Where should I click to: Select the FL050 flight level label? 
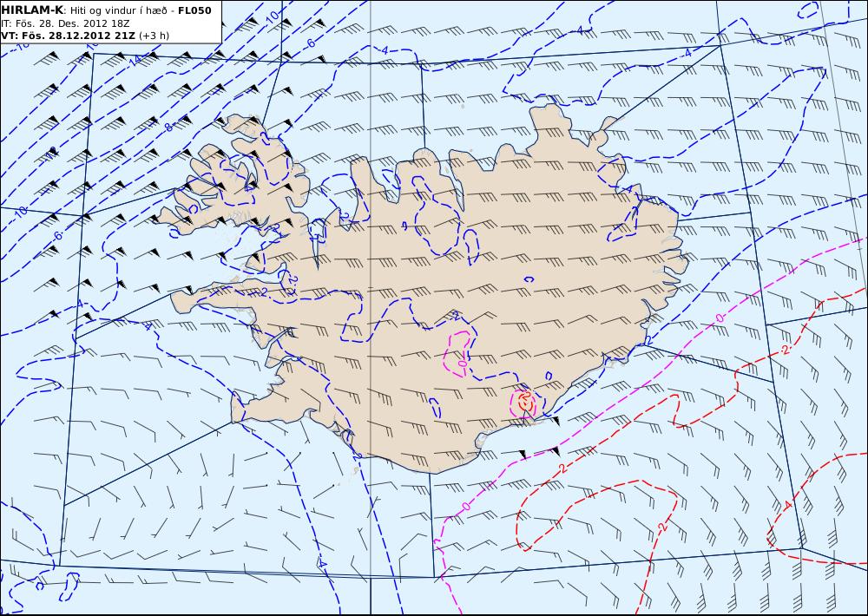tap(194, 10)
